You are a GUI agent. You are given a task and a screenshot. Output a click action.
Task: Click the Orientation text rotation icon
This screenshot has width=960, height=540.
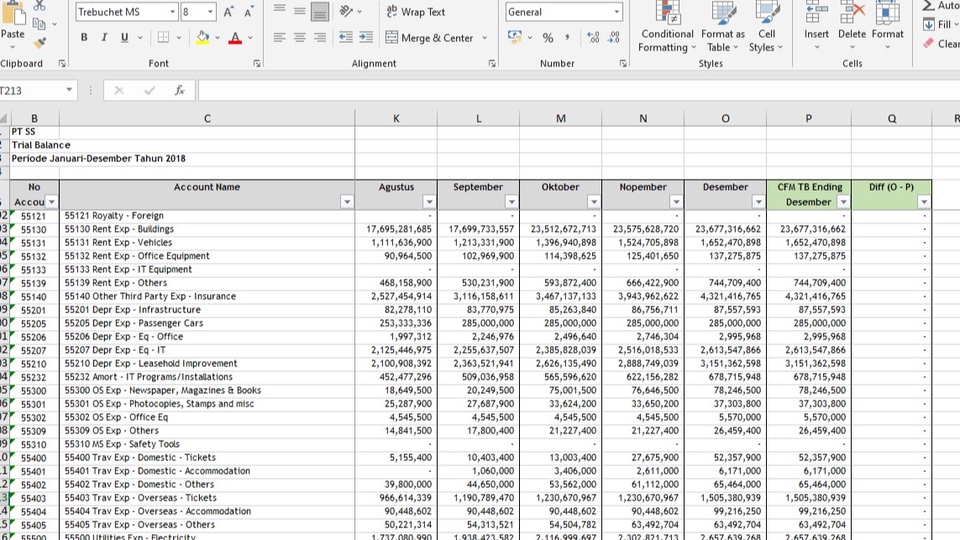[x=346, y=11]
